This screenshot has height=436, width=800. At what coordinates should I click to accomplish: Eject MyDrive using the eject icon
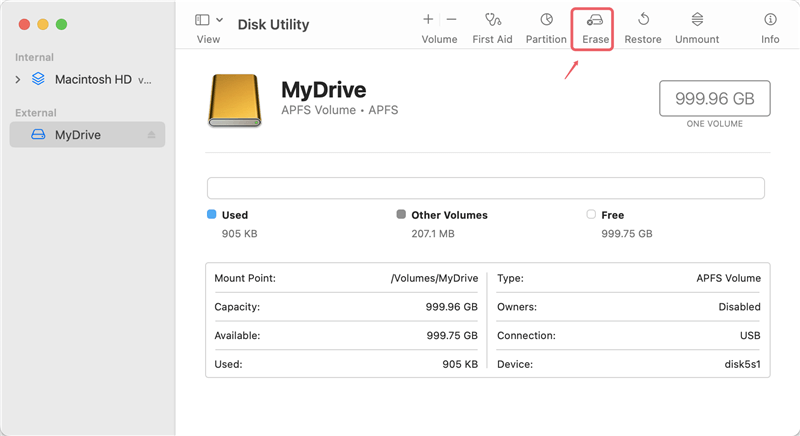(x=152, y=135)
